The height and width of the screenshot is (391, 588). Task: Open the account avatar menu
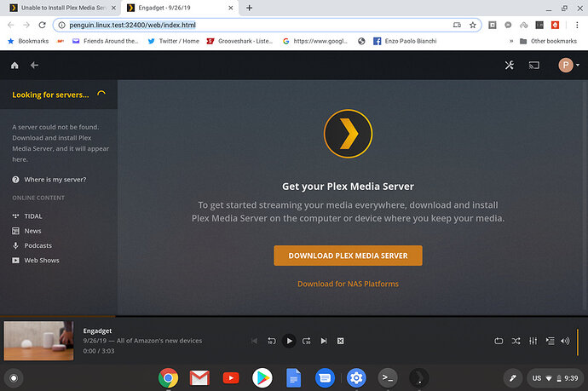coord(568,66)
